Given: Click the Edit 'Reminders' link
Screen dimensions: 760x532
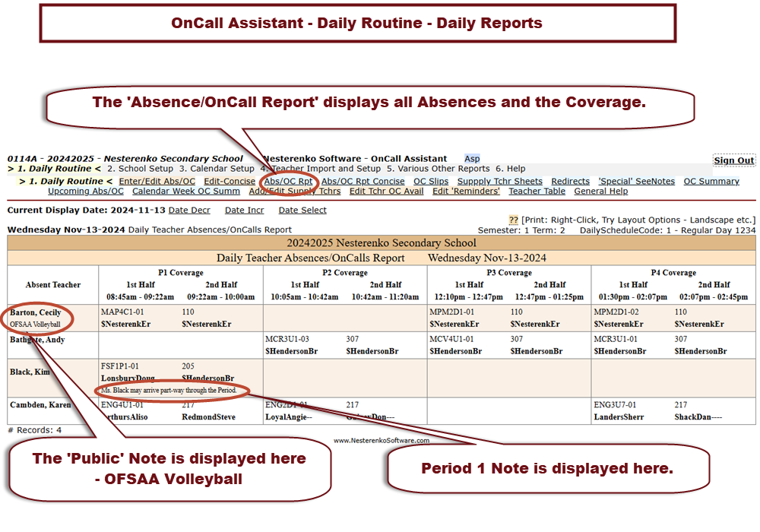Looking at the screenshot, I should coord(467,192).
